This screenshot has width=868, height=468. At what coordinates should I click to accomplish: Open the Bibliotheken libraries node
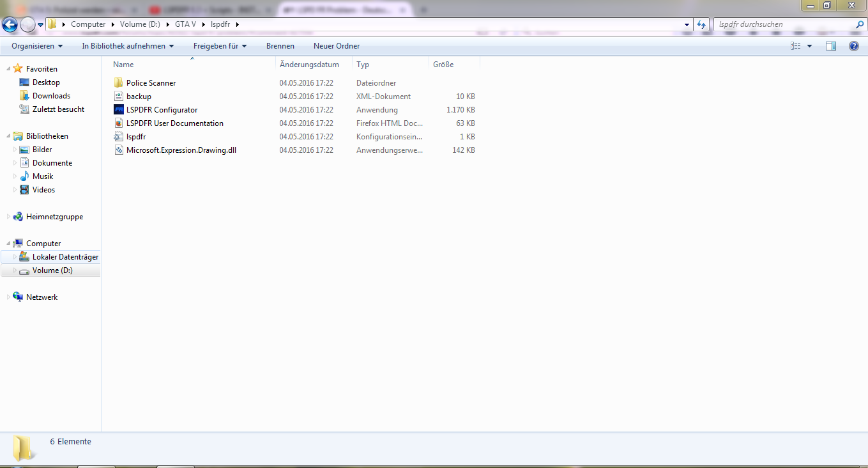[47, 136]
